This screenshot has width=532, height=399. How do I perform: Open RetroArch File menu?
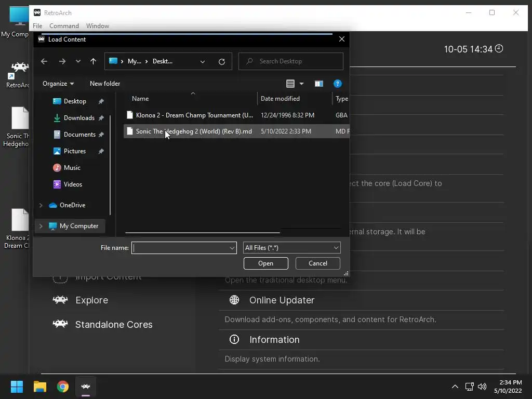click(37, 26)
